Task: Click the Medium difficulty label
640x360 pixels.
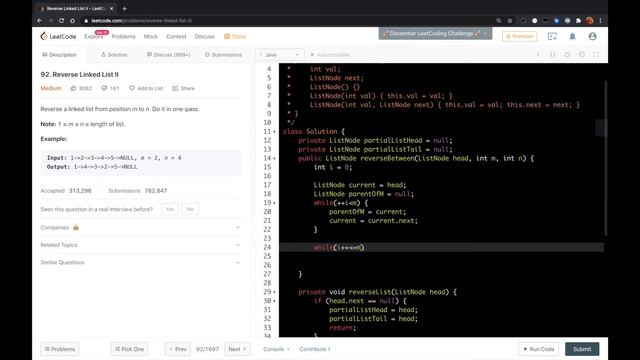Action: coord(51,88)
